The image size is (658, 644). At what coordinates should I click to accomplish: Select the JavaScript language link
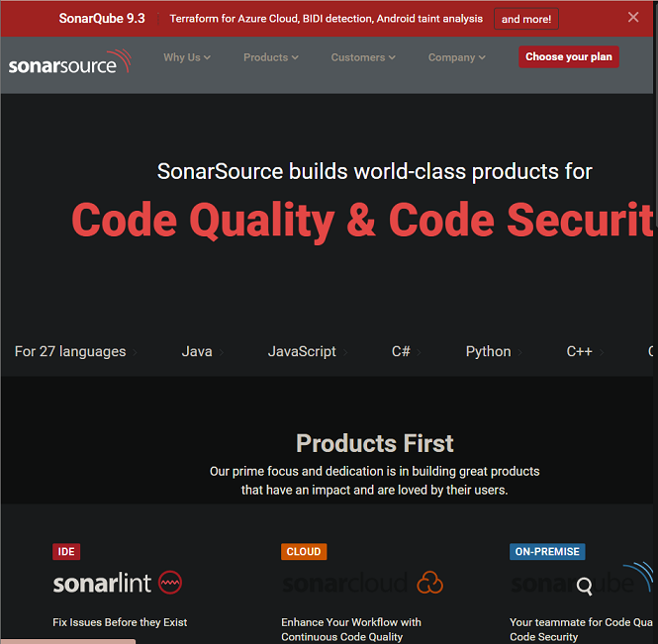[308, 351]
